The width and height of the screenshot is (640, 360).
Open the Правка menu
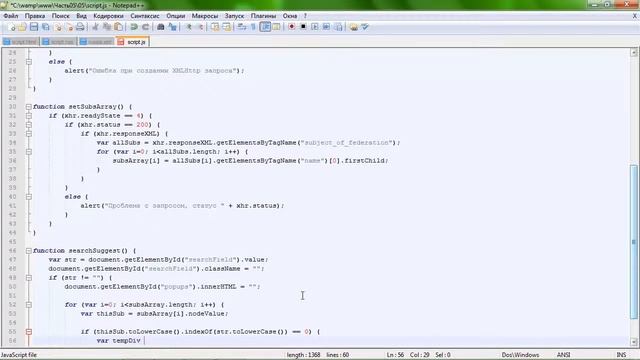35,16
